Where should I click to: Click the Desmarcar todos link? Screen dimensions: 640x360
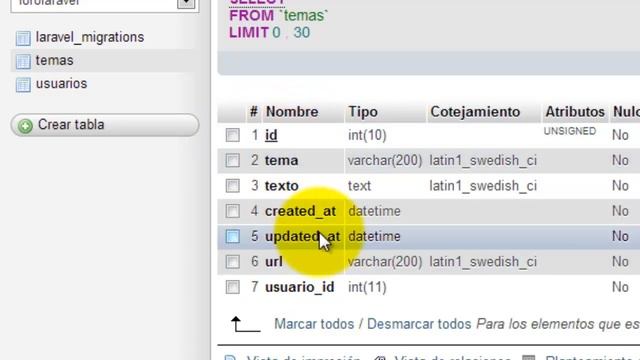pyautogui.click(x=419, y=324)
